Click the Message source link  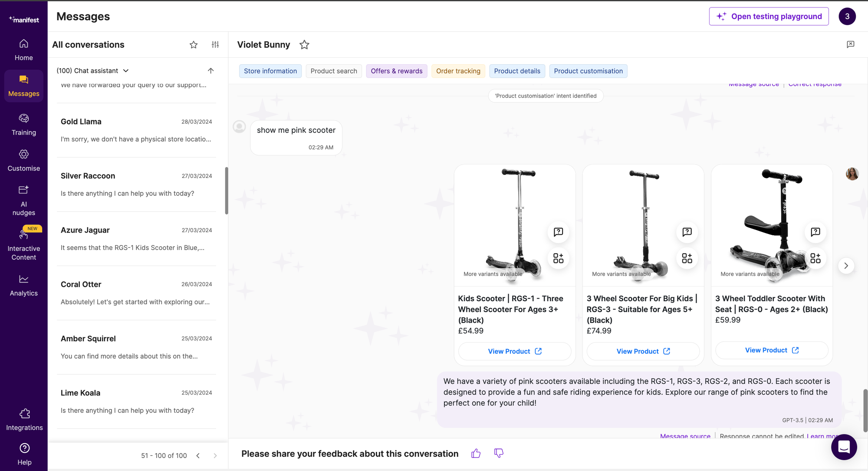click(x=685, y=436)
